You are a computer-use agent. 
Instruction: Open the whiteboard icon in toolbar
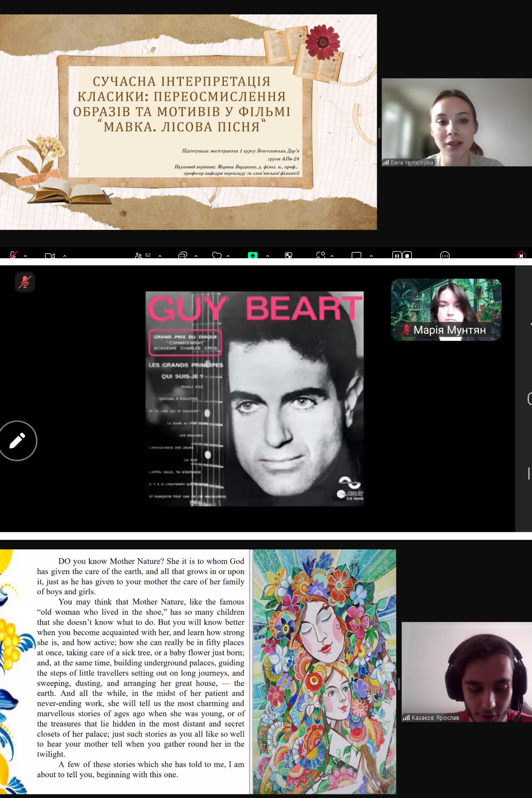point(356,255)
